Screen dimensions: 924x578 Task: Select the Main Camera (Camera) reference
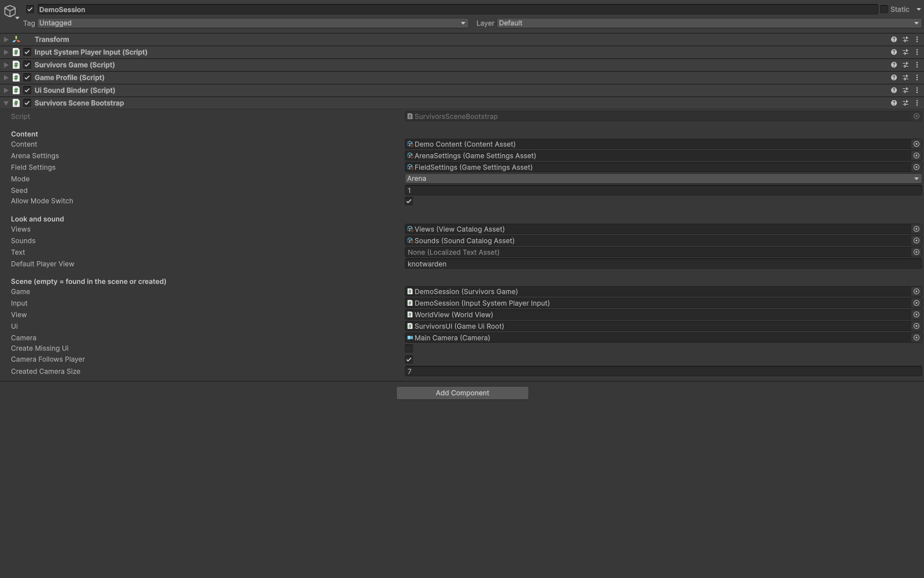[x=658, y=338]
